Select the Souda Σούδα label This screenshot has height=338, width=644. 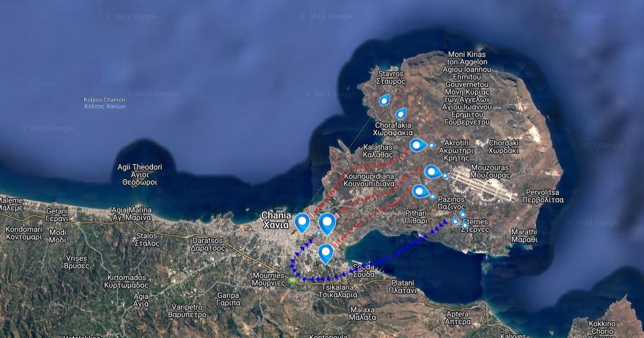[364, 270]
